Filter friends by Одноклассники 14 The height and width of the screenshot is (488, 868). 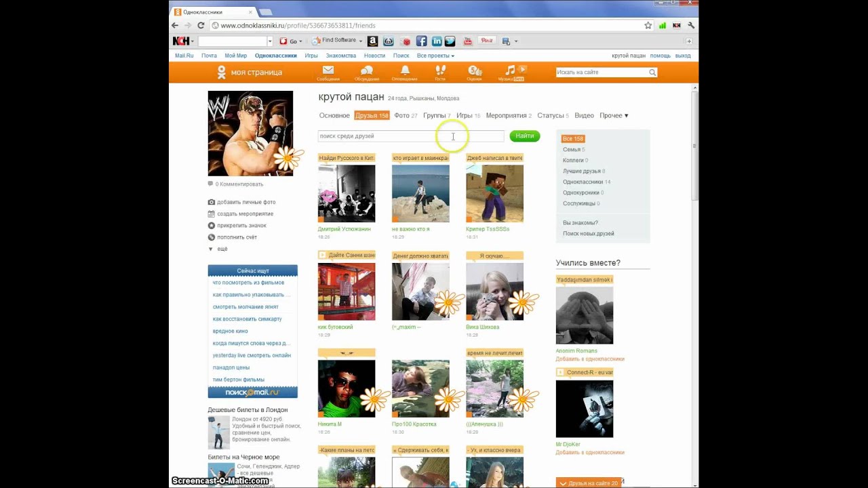coord(587,182)
